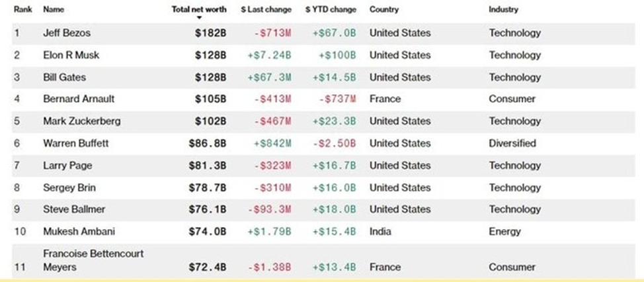
Task: Open Bernard Arnault's entry
Action: pos(79,99)
